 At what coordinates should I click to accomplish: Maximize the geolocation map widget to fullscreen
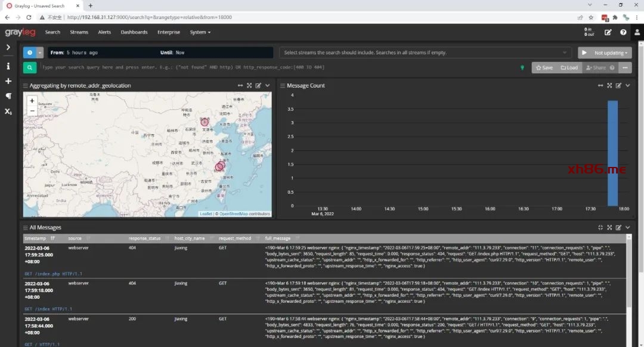tap(249, 86)
